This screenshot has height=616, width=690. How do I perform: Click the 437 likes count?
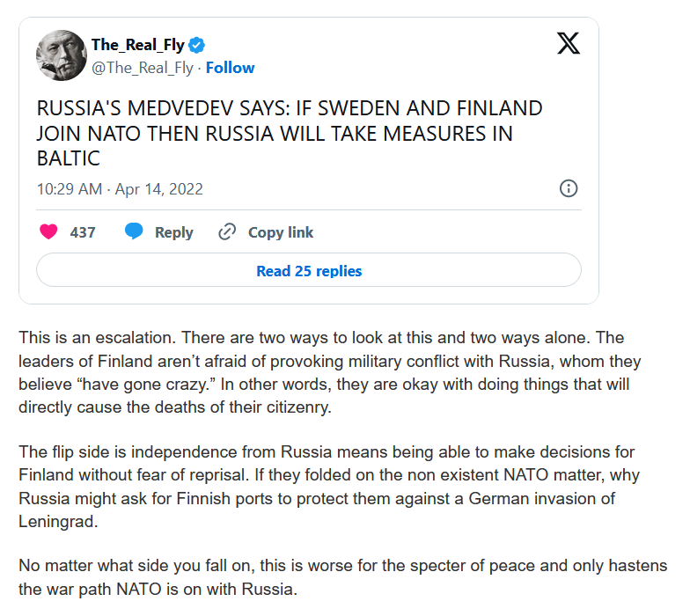tap(83, 232)
